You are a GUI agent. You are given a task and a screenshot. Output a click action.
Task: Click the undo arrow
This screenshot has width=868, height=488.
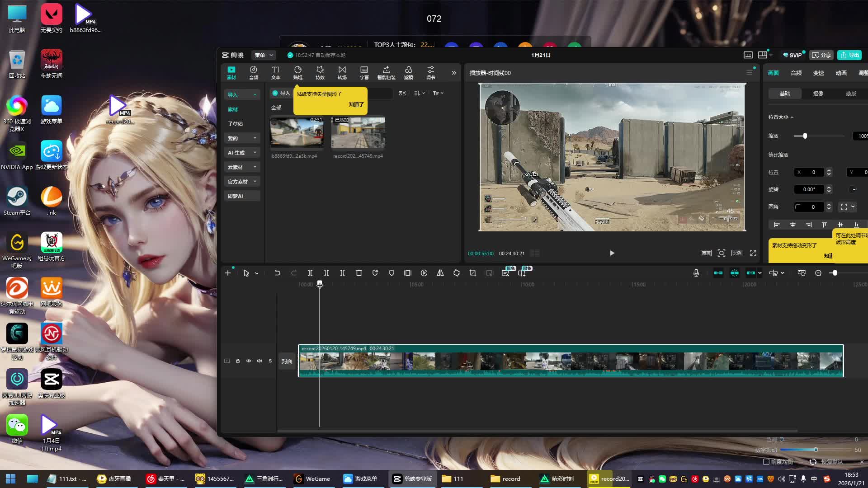click(x=277, y=273)
